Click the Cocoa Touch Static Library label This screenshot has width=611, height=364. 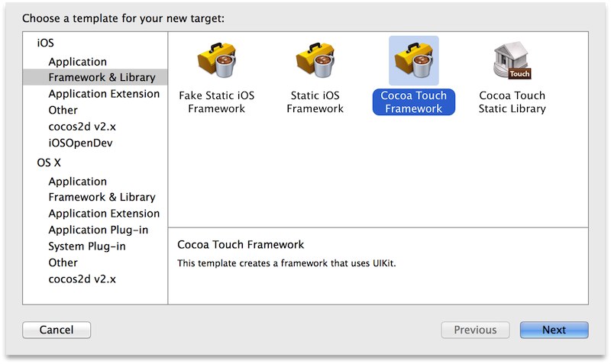point(512,102)
